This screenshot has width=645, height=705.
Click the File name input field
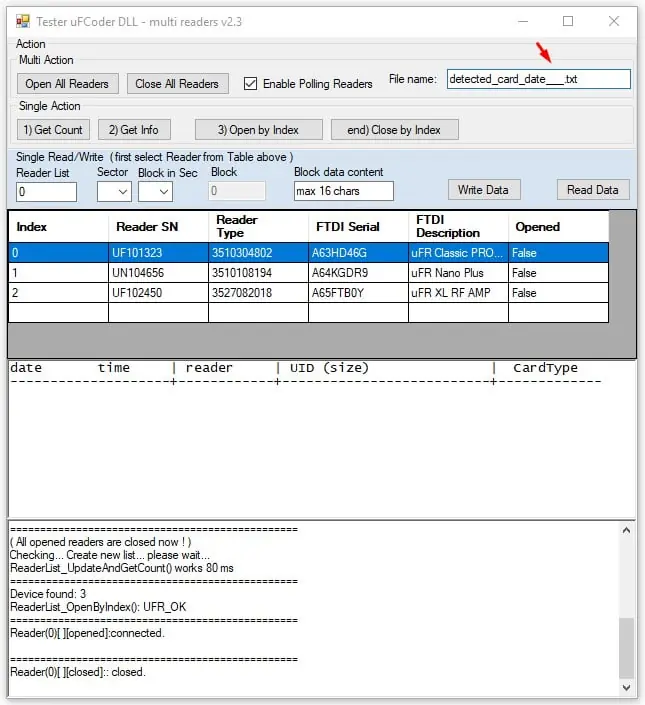coord(538,79)
